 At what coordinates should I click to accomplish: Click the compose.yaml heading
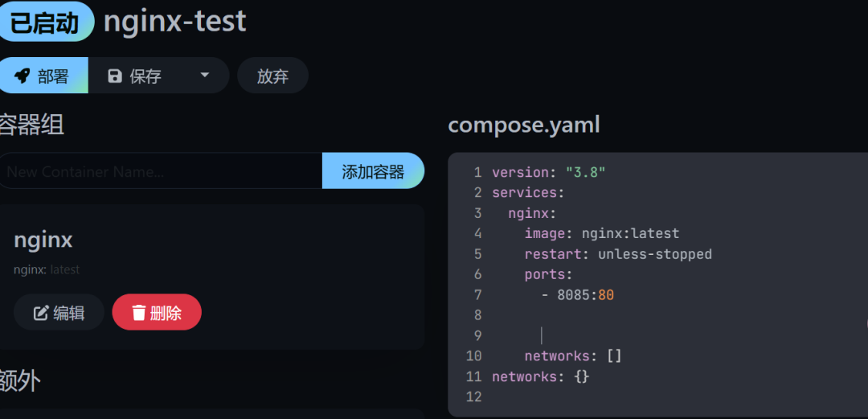coord(524,125)
